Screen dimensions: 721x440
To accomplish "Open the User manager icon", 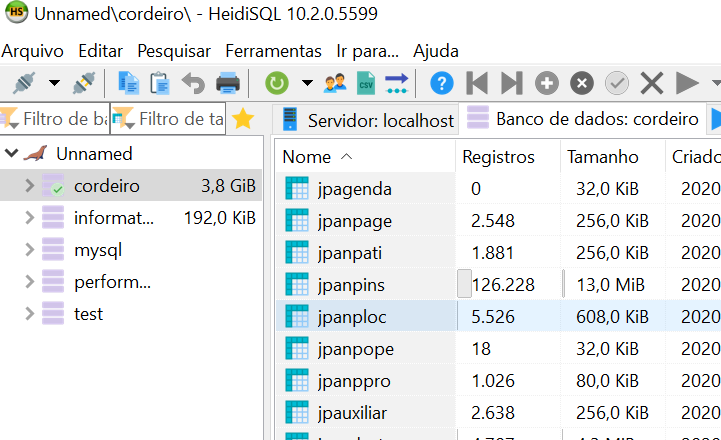I will [335, 83].
